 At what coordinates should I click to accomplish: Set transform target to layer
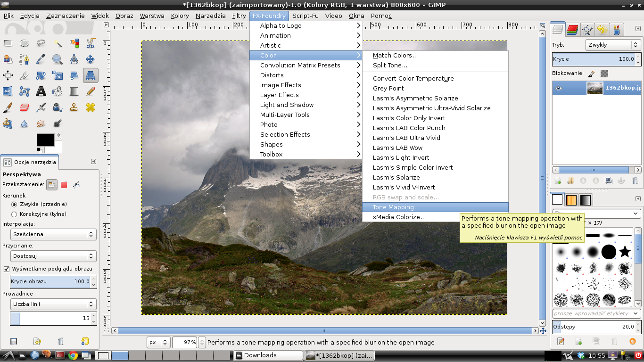click(x=52, y=185)
